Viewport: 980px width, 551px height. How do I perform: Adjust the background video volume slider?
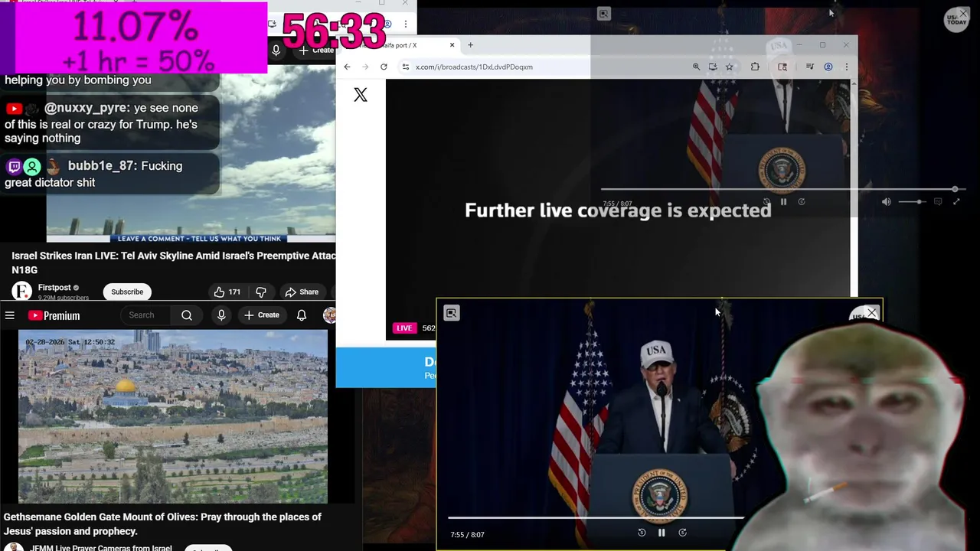pyautogui.click(x=911, y=202)
